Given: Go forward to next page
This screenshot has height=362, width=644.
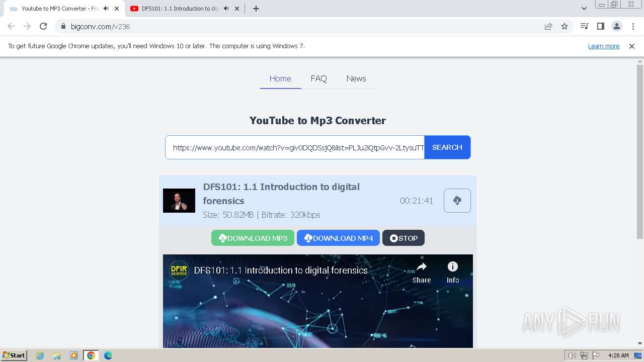Looking at the screenshot, I should (27, 26).
